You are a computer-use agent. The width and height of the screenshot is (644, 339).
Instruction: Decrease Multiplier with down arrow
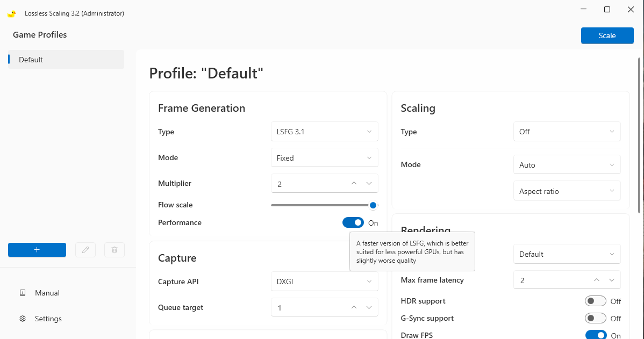(369, 183)
